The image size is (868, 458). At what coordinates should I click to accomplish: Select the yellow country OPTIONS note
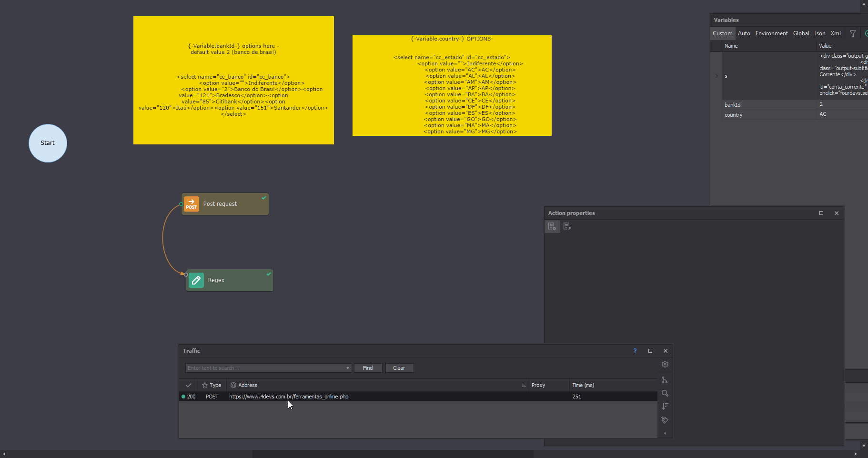point(452,85)
